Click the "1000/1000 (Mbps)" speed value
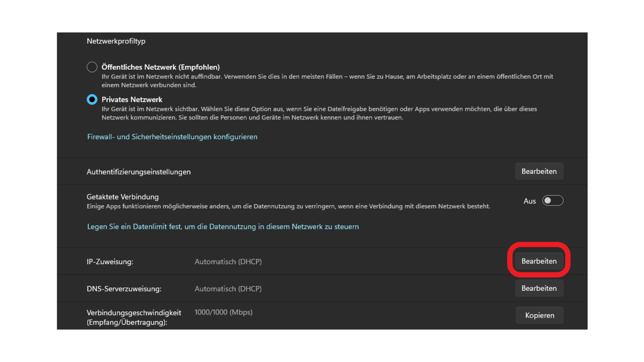Viewport: 644px width, 362px height. coord(223,312)
